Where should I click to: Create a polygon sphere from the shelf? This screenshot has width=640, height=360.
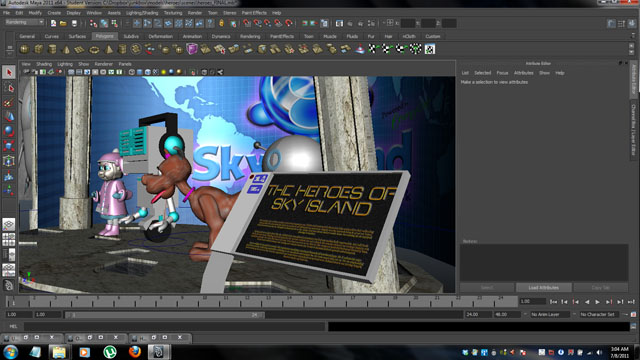(x=24, y=49)
